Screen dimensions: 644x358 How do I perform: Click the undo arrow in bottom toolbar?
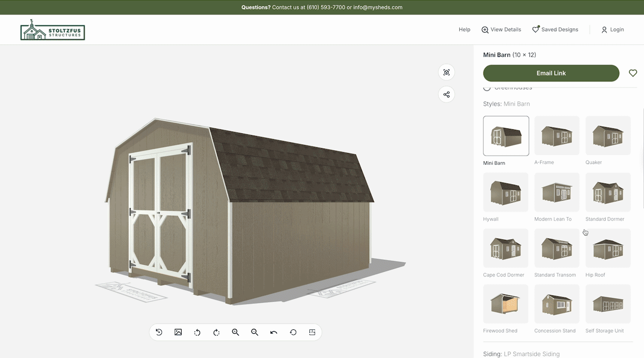[274, 332]
